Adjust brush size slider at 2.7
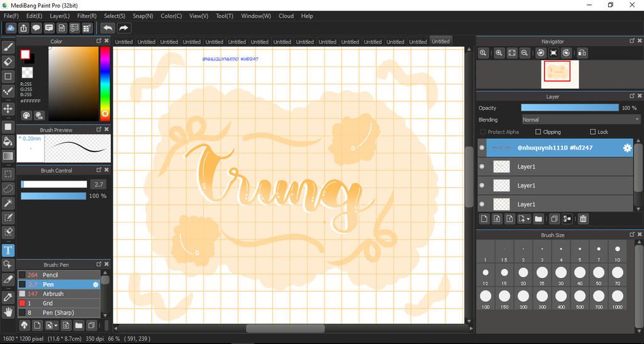644x344 pixels. [54, 184]
